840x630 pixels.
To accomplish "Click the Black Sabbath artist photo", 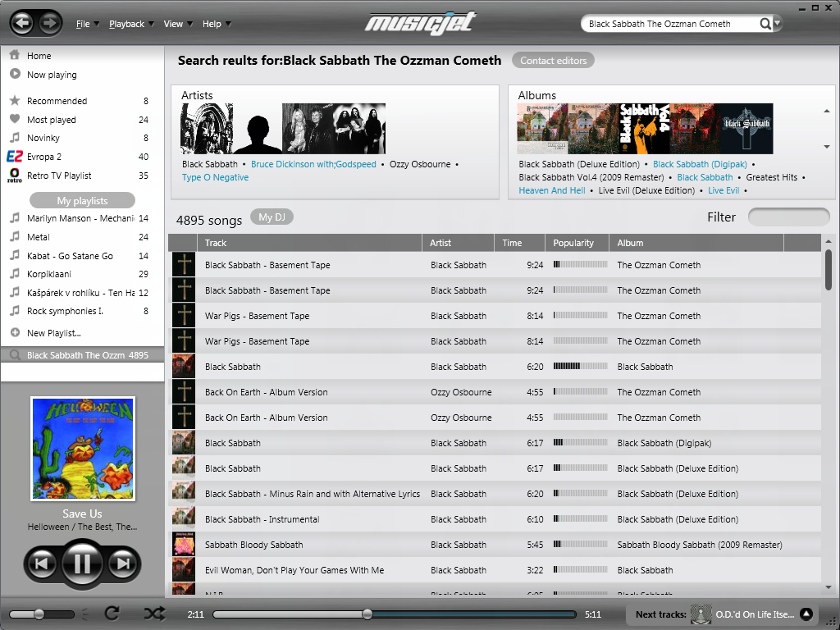I will click(207, 129).
